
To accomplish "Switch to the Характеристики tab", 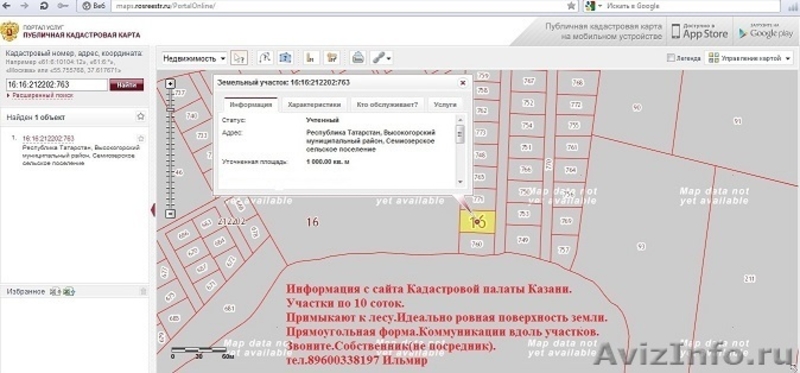I will coord(314,105).
